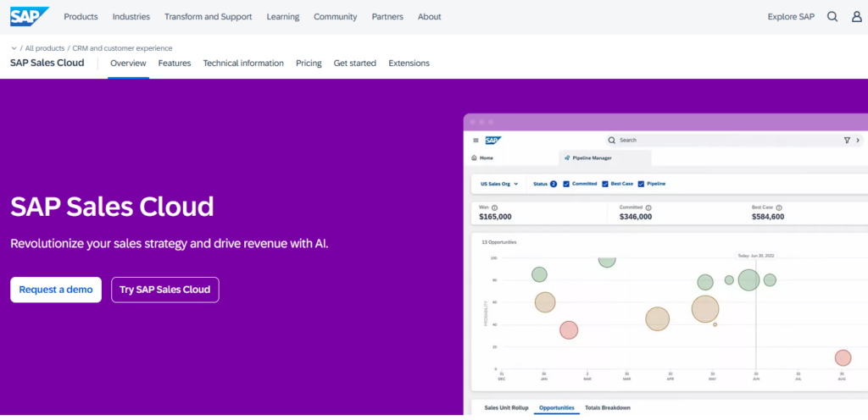868x420 pixels.
Task: Open the Industries menu
Action: (x=131, y=17)
